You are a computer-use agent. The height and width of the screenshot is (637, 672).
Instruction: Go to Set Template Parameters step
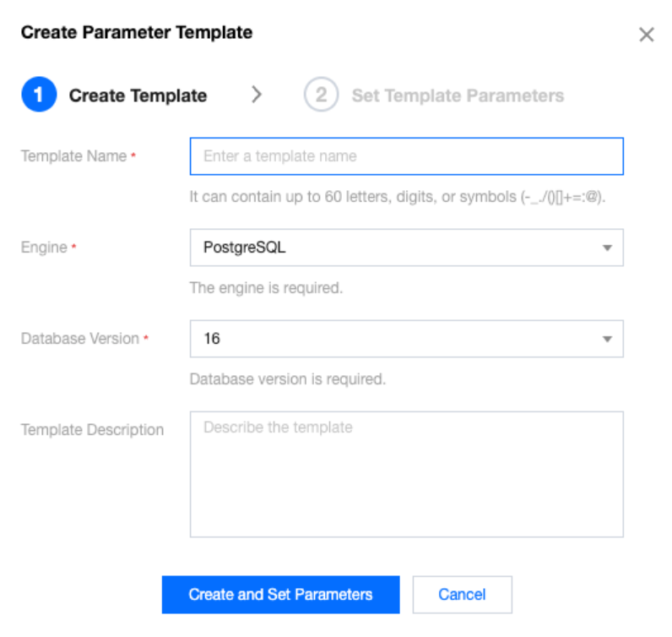458,95
